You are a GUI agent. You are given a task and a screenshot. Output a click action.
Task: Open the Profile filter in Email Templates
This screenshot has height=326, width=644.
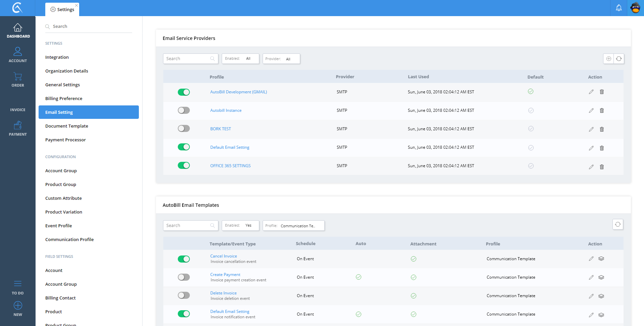(x=293, y=226)
